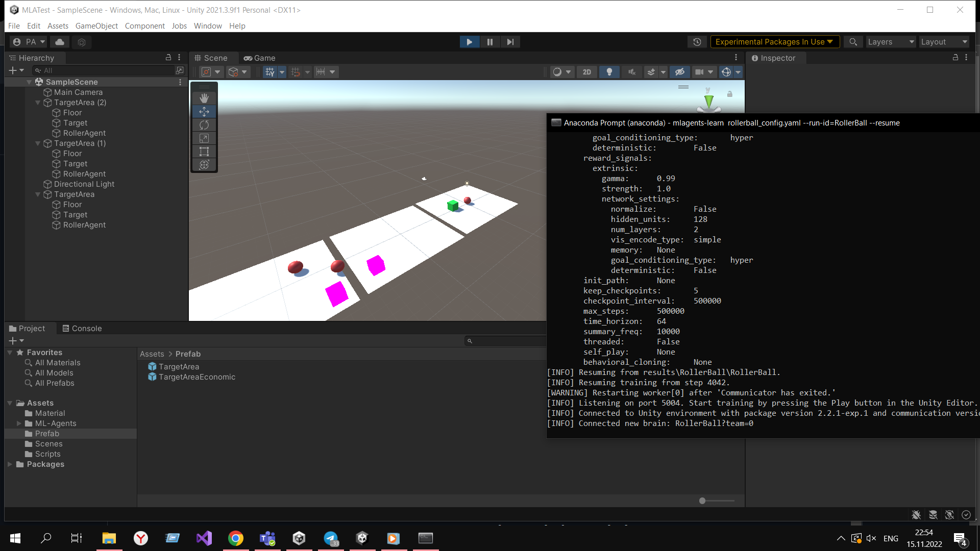Open the Component menu

pyautogui.click(x=145, y=26)
